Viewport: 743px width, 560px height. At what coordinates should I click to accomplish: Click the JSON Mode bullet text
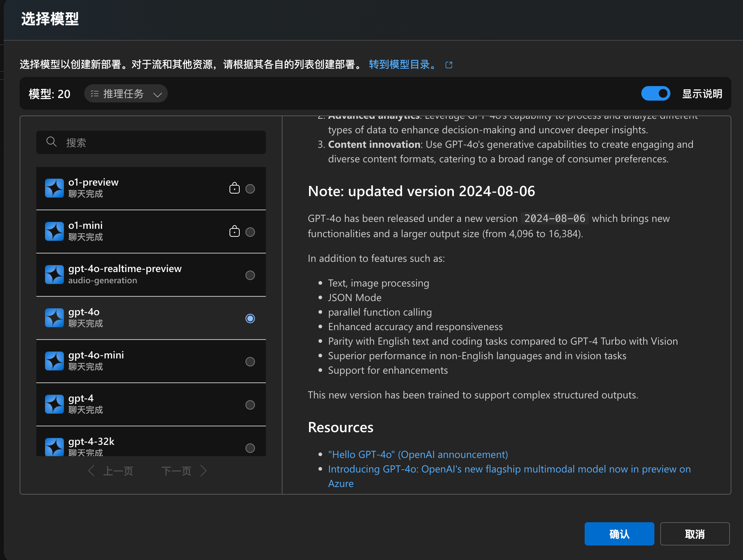point(355,298)
